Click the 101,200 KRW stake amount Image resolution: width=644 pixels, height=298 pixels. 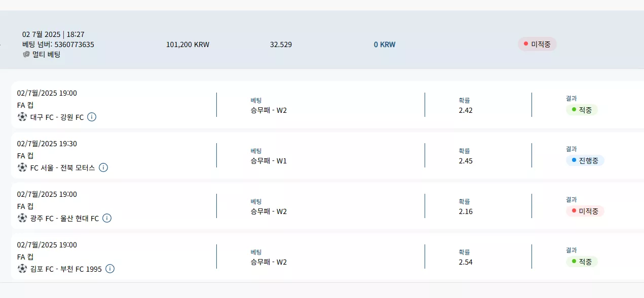tap(187, 45)
